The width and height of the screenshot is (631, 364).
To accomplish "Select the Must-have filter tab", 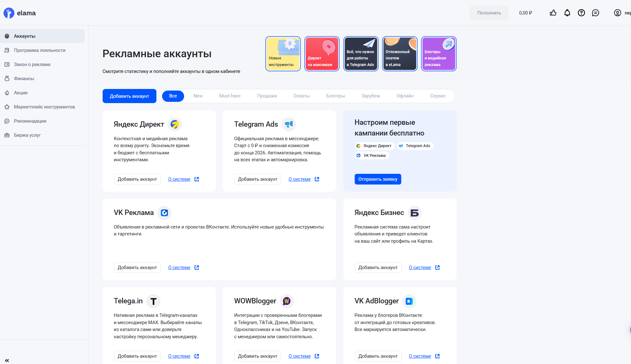I will 230,96.
